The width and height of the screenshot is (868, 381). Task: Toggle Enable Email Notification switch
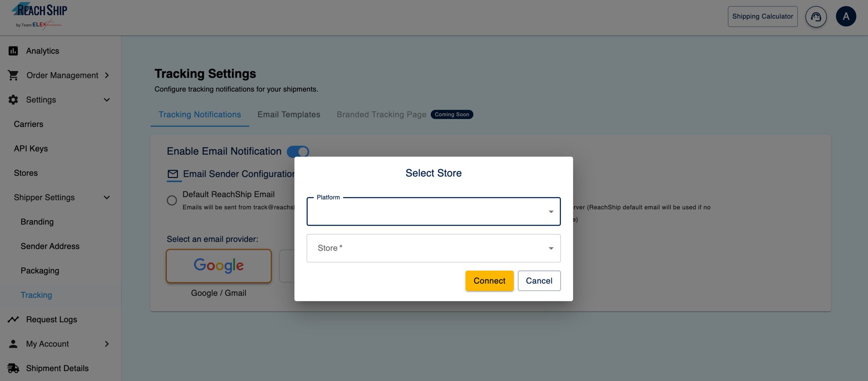point(298,151)
